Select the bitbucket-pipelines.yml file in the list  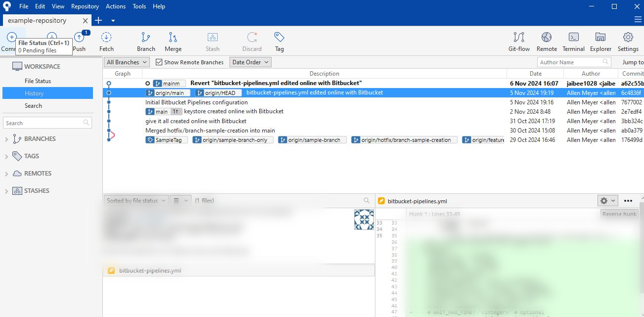[x=150, y=271]
